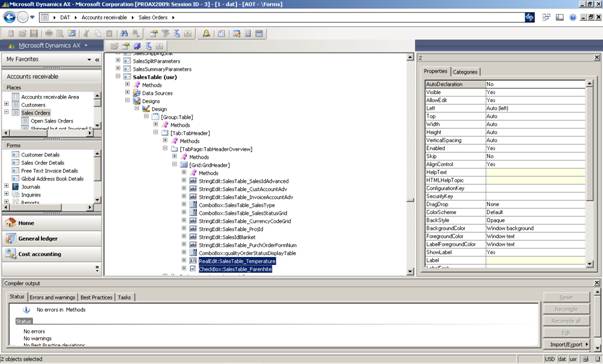603x364 pixels.
Task: Collapse the SalesTable (usr) form node
Action: [x=118, y=76]
